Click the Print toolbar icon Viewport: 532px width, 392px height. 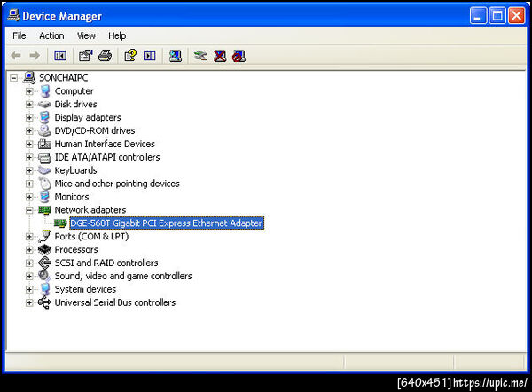105,55
